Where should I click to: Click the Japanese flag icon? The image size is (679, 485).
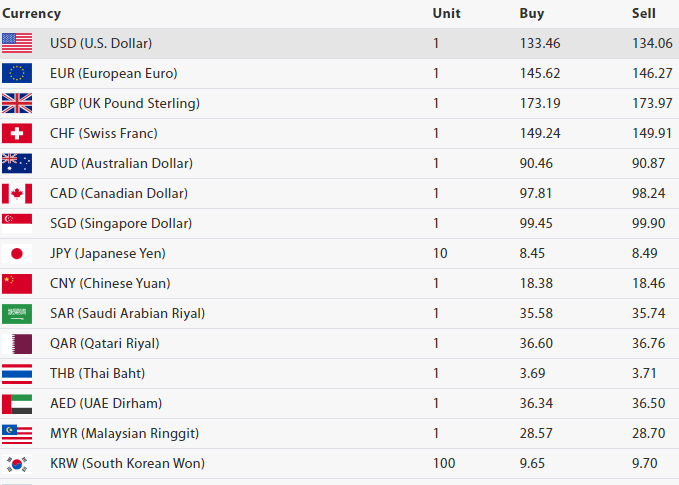(x=17, y=253)
